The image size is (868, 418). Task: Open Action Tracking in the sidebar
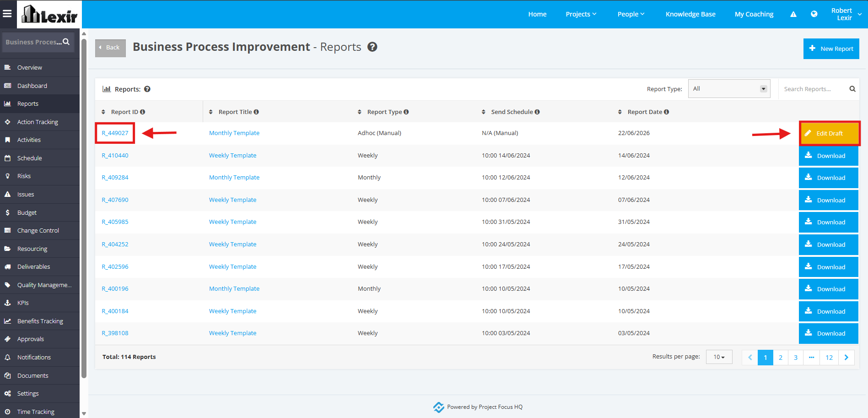[x=40, y=122]
